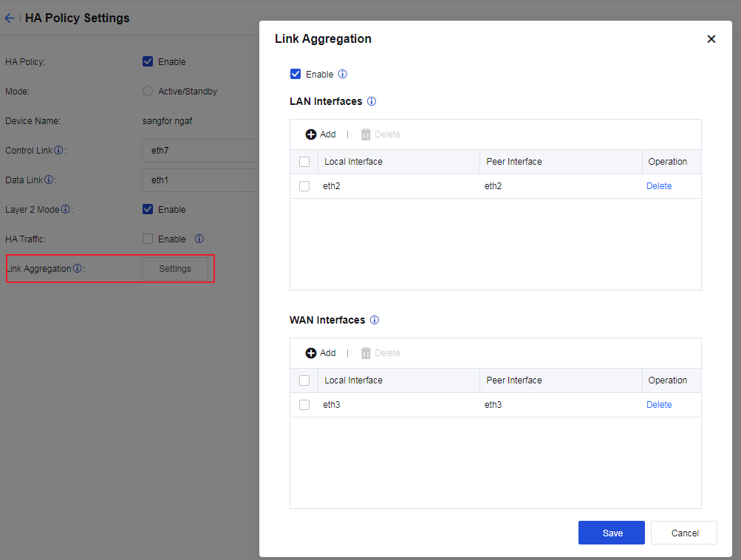Click the LAN Interfaces info icon
This screenshot has height=560, width=741.
[x=372, y=101]
